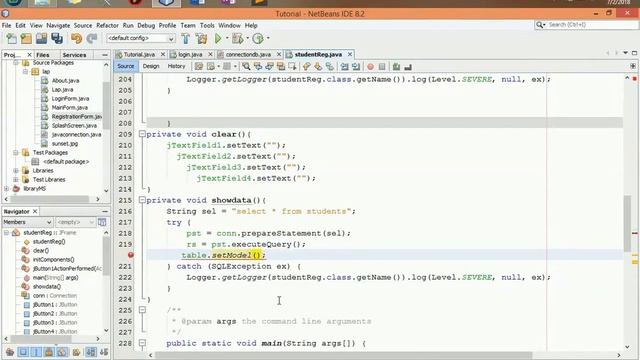The width and height of the screenshot is (640, 360).
Task: Click the editor vertical scrollbar thumb
Action: [x=627, y=223]
